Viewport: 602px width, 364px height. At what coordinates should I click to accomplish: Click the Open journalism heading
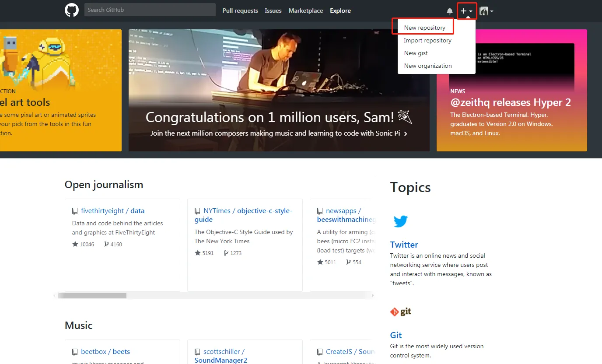click(104, 185)
